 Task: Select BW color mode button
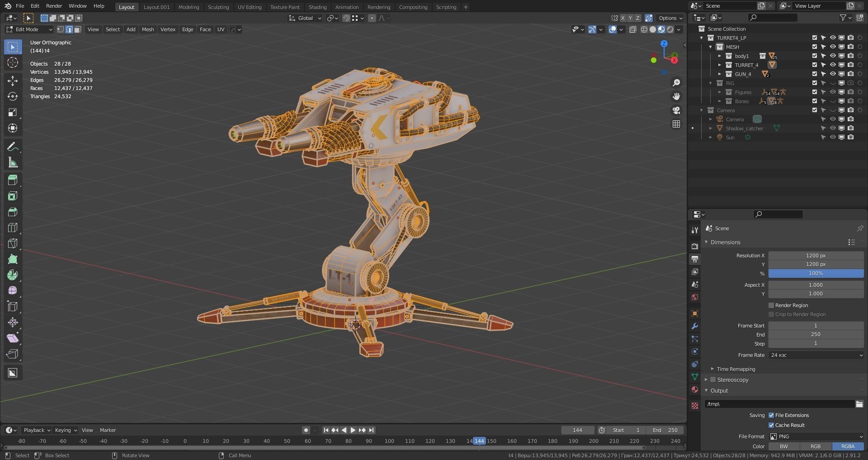(784, 446)
